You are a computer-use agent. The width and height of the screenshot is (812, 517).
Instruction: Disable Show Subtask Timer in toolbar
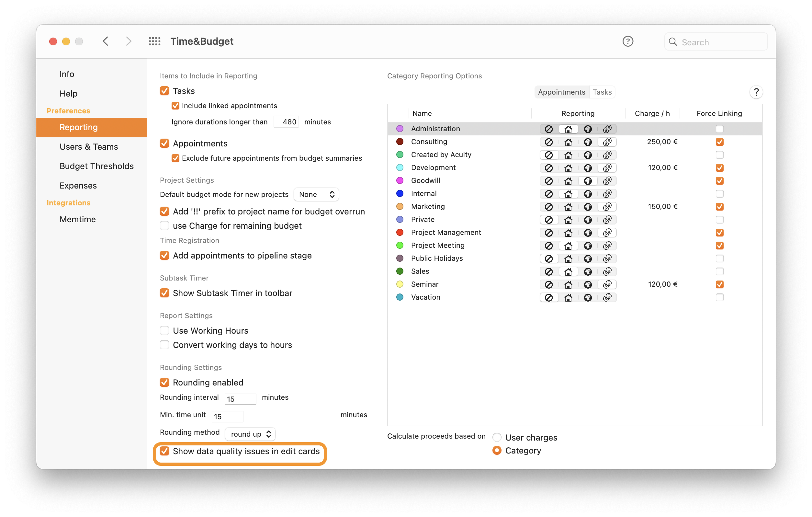[x=164, y=293]
